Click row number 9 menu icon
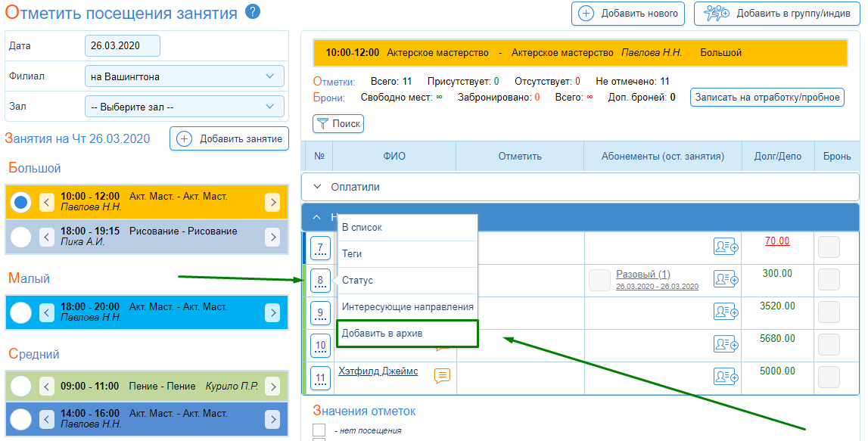This screenshot has height=441, width=868. 320,312
